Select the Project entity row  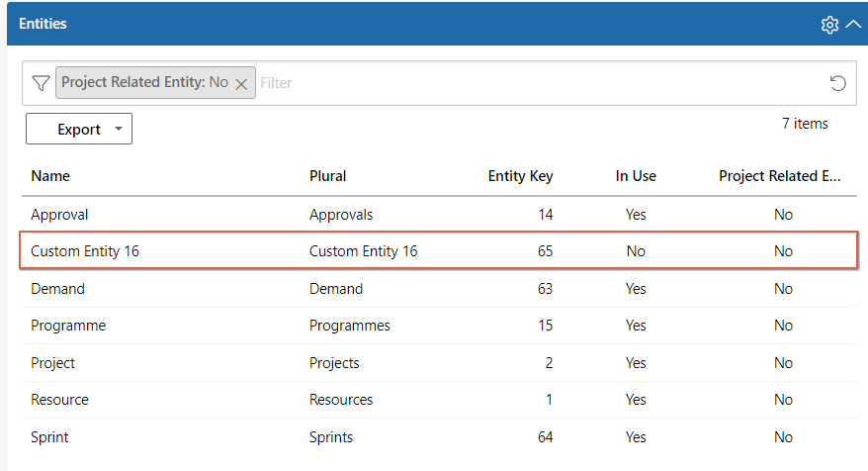[x=439, y=363]
